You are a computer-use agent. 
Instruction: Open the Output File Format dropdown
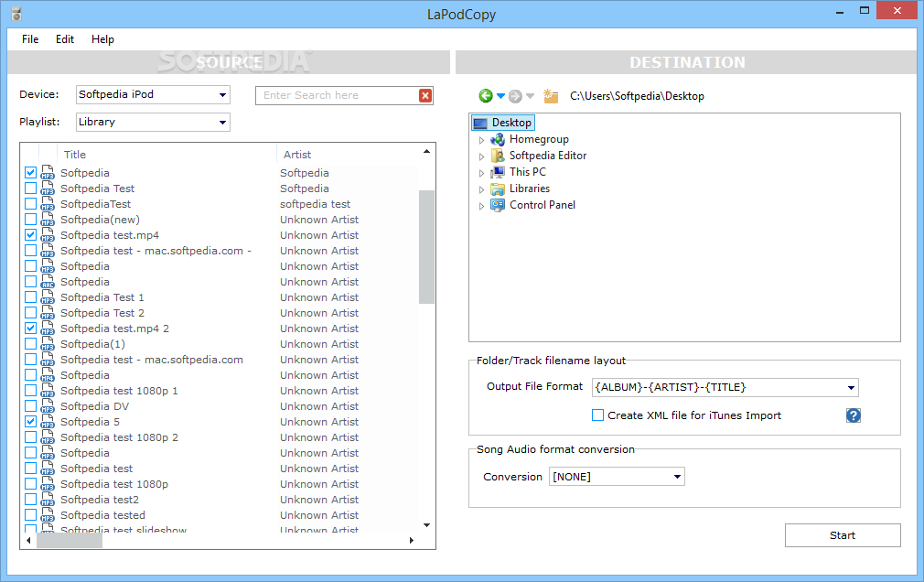(x=725, y=387)
